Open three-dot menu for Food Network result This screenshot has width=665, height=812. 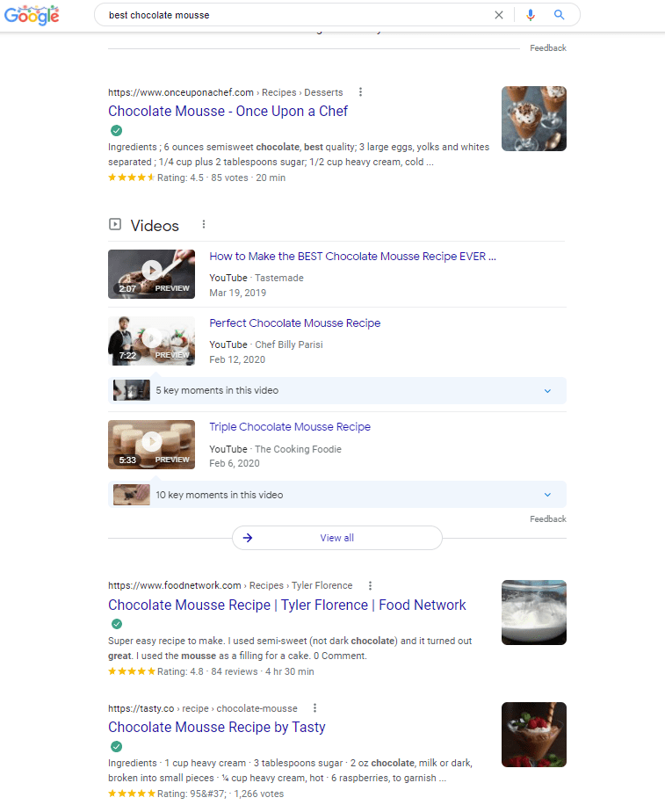pos(370,585)
